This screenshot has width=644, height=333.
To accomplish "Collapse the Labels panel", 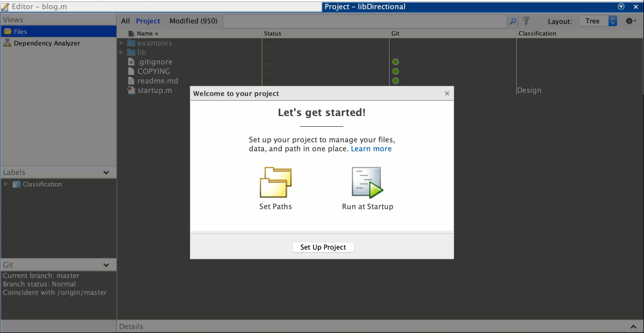I will pos(106,173).
